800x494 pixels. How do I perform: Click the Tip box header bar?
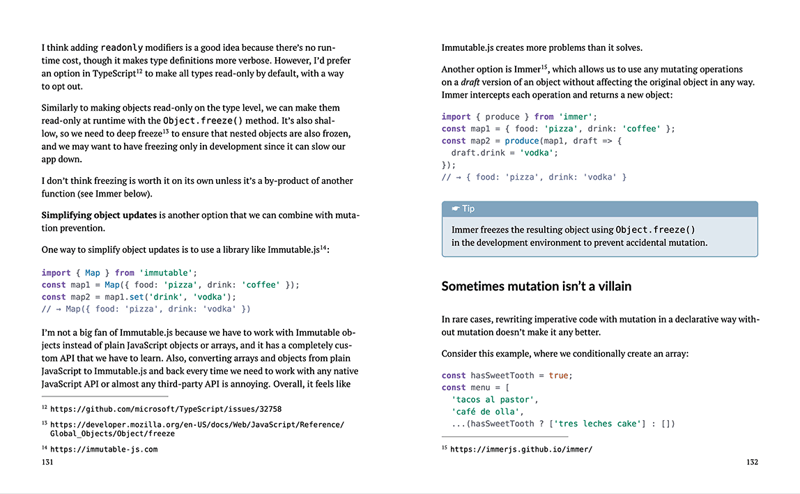[x=599, y=209]
